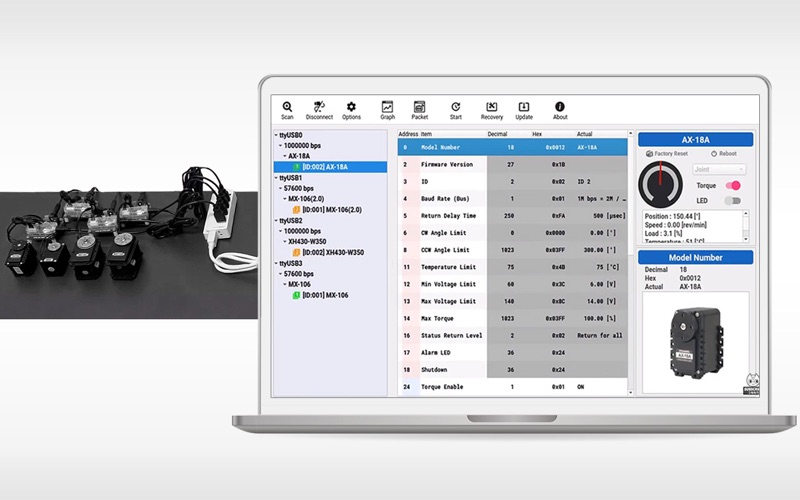Collapse the 1000000 bps node under ttyUSB0
This screenshot has height=500, width=800.
(280, 145)
